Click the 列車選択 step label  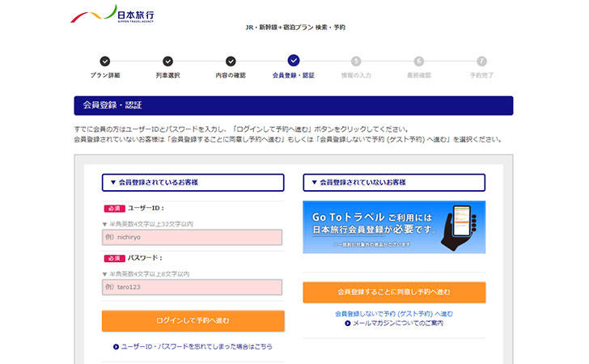(x=168, y=75)
